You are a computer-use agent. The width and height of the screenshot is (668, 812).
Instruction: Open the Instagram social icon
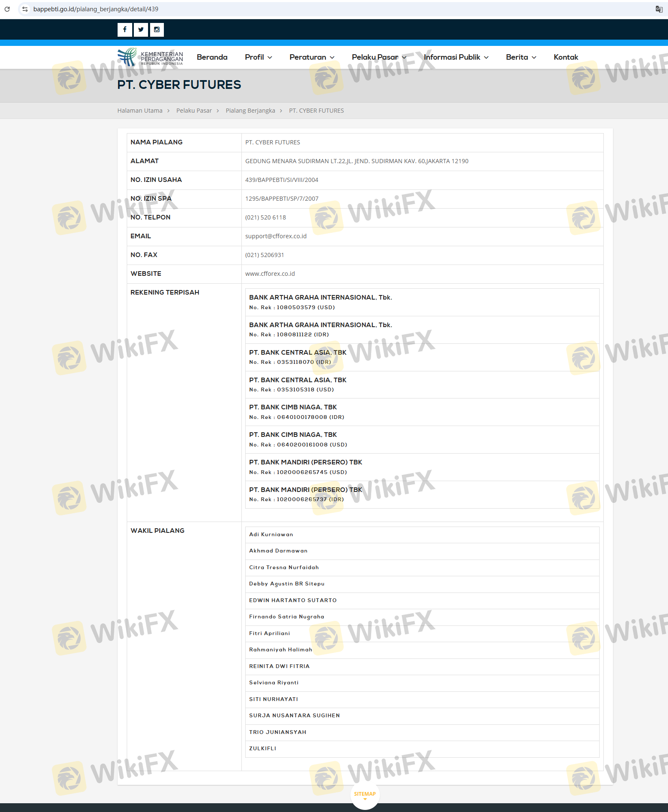click(157, 30)
